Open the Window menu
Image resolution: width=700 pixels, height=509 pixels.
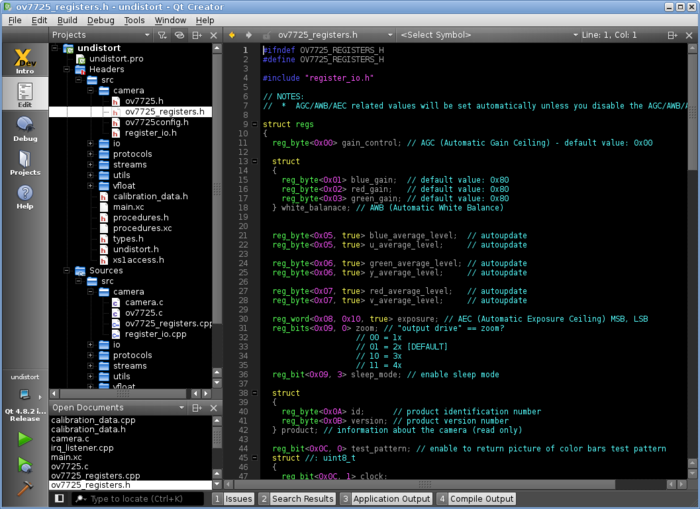(x=170, y=20)
